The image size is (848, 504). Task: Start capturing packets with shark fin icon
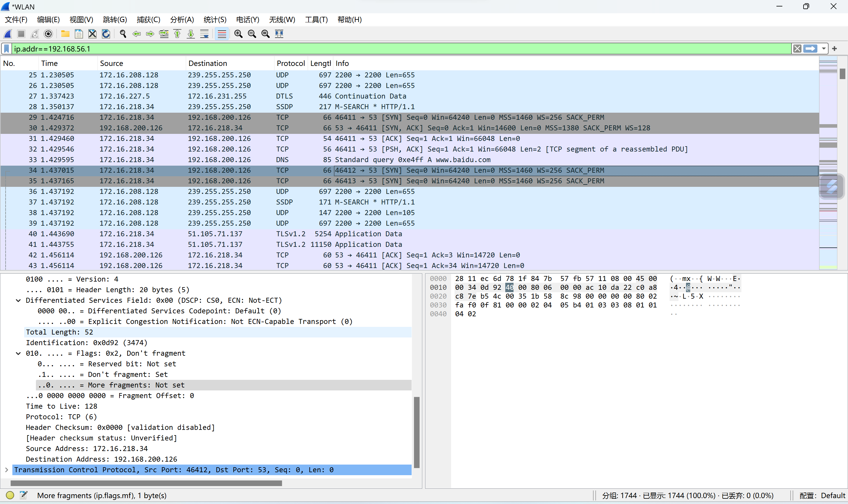pyautogui.click(x=7, y=34)
